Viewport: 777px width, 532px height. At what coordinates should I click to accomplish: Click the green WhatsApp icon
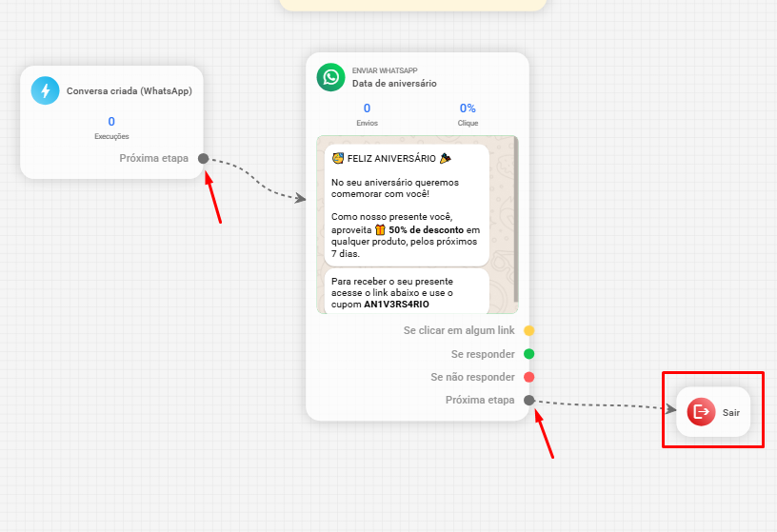tap(331, 77)
